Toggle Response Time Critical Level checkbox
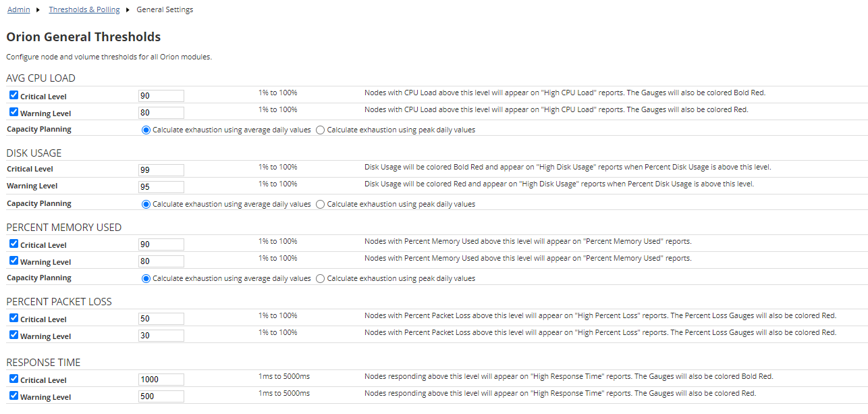This screenshot has height=414, width=868. 13,379
